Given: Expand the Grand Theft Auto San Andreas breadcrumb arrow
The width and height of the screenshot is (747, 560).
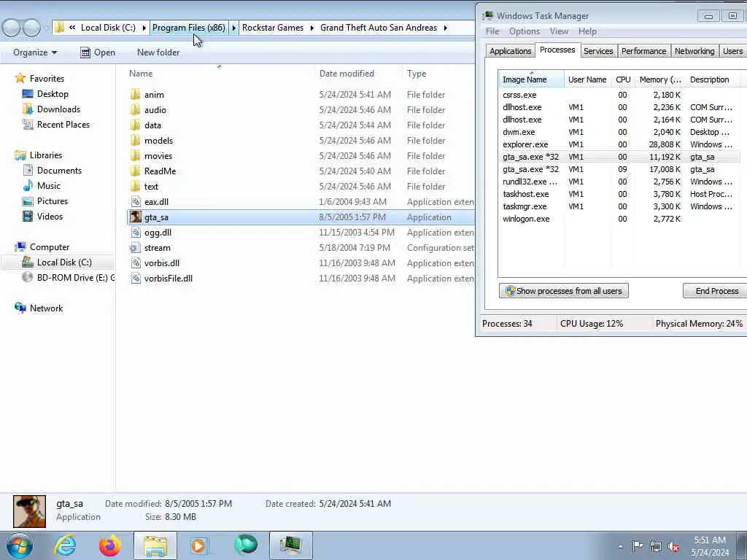Looking at the screenshot, I should 446,28.
